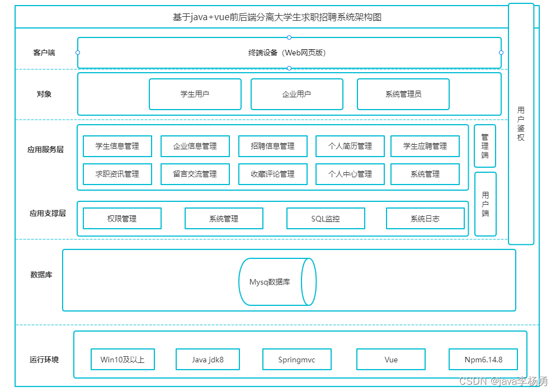556x392 pixels.
Task: Click the 招聘信息管理 module
Action: coord(272,146)
